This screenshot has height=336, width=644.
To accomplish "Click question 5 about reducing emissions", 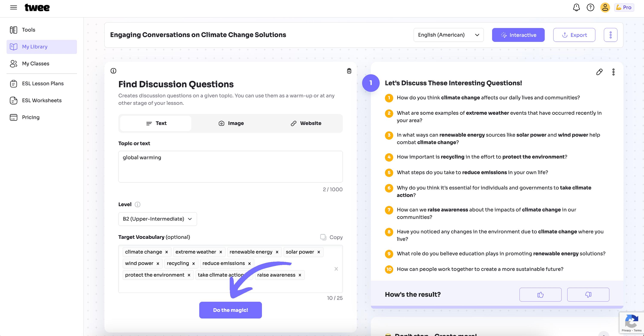I will click(x=472, y=173).
